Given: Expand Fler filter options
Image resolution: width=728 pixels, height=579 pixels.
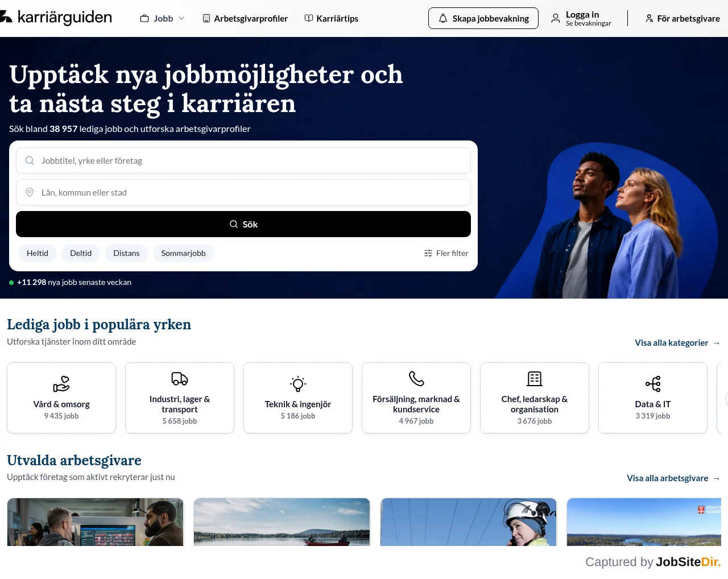Looking at the screenshot, I should coord(446,253).
